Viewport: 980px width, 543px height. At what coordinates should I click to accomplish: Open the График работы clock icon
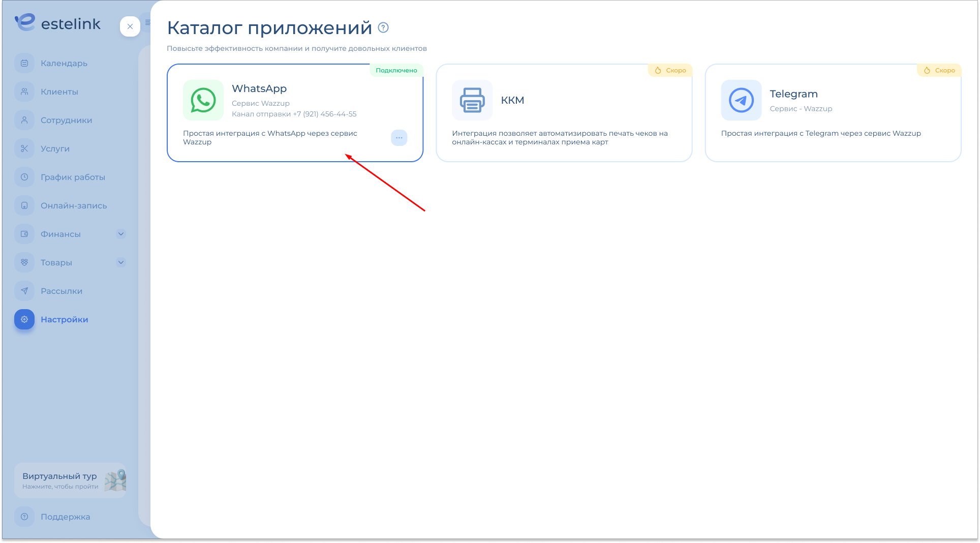pyautogui.click(x=24, y=177)
